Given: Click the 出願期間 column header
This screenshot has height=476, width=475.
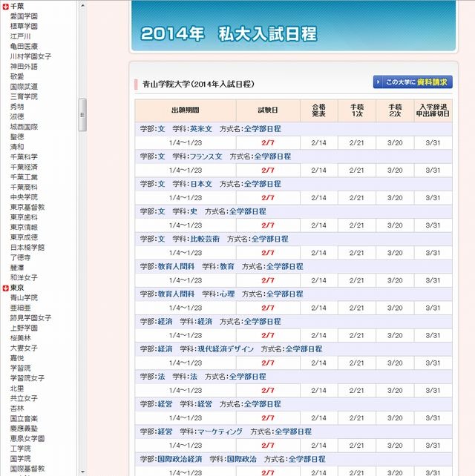Looking at the screenshot, I should (186, 110).
